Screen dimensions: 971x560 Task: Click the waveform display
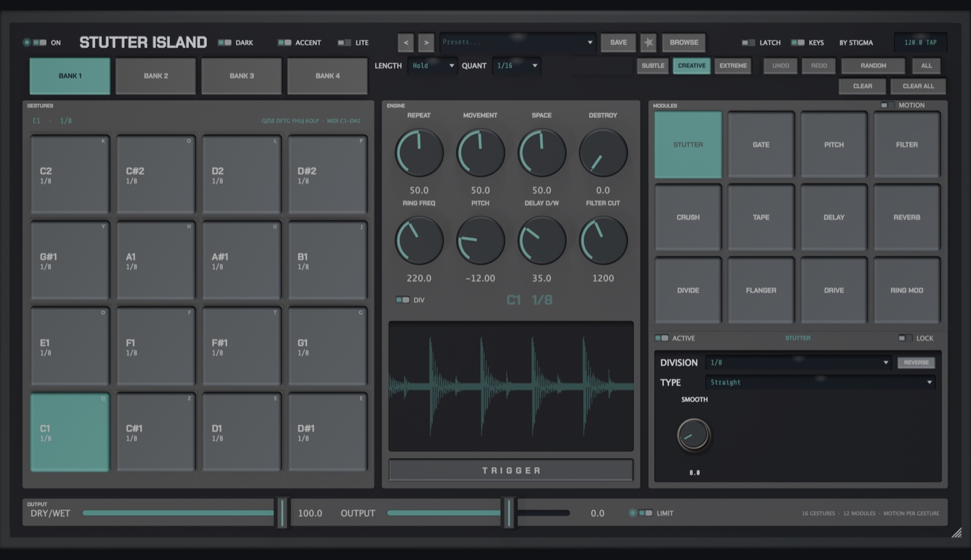click(511, 386)
